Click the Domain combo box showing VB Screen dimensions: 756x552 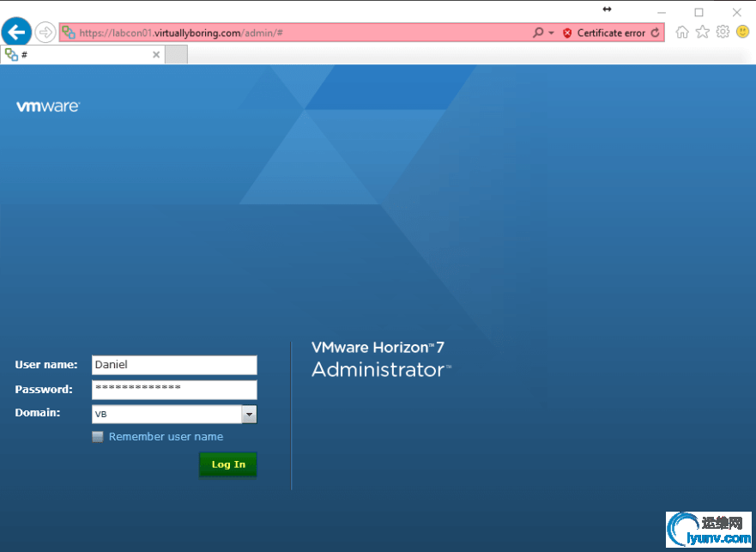(x=174, y=415)
